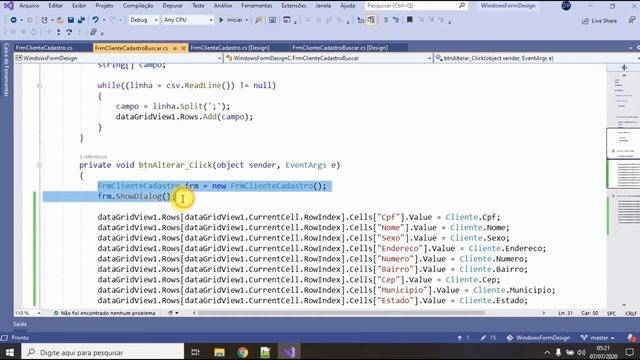
Task: Click the user account avatar icon
Action: coord(566,5)
